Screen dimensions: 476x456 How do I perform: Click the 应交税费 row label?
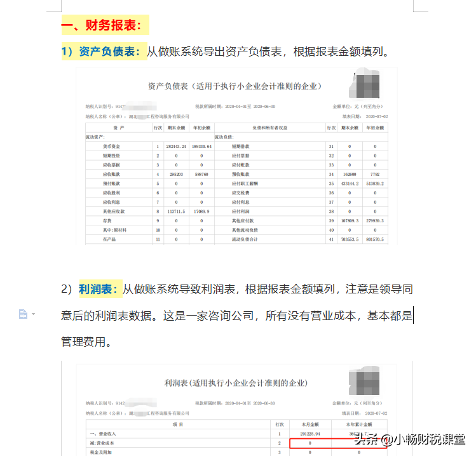(x=241, y=192)
